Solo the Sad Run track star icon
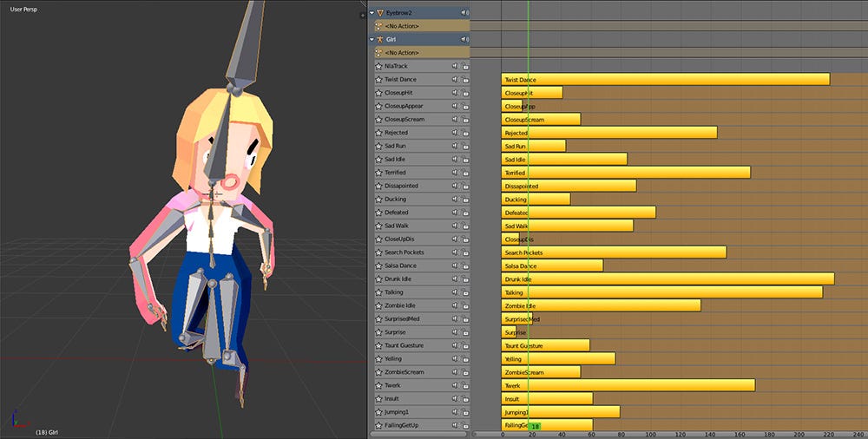 coord(378,146)
